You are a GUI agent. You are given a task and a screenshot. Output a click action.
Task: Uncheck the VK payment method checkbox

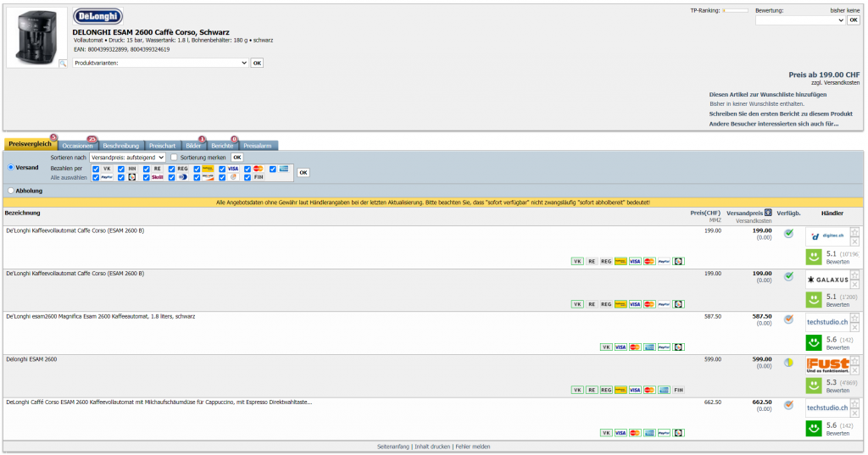pos(96,169)
